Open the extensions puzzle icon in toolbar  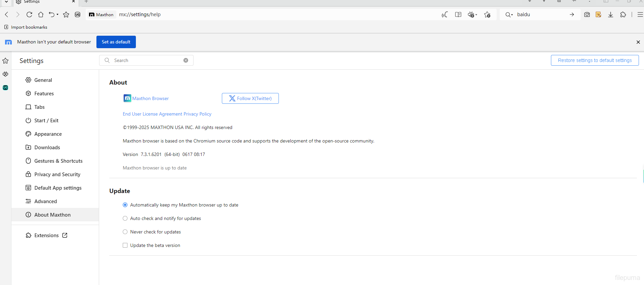(623, 14)
